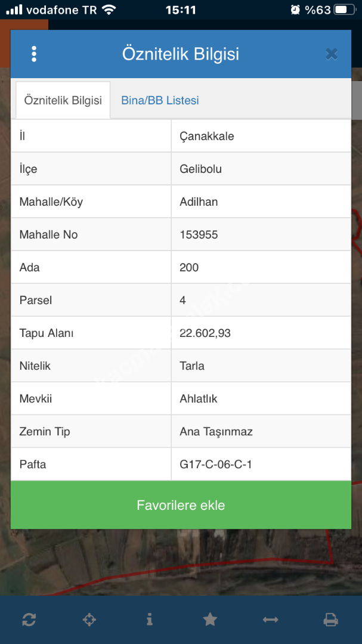Viewport: 362px width, 644px height.
Task: Tap the Çanakkale province value cell
Action: (261, 136)
